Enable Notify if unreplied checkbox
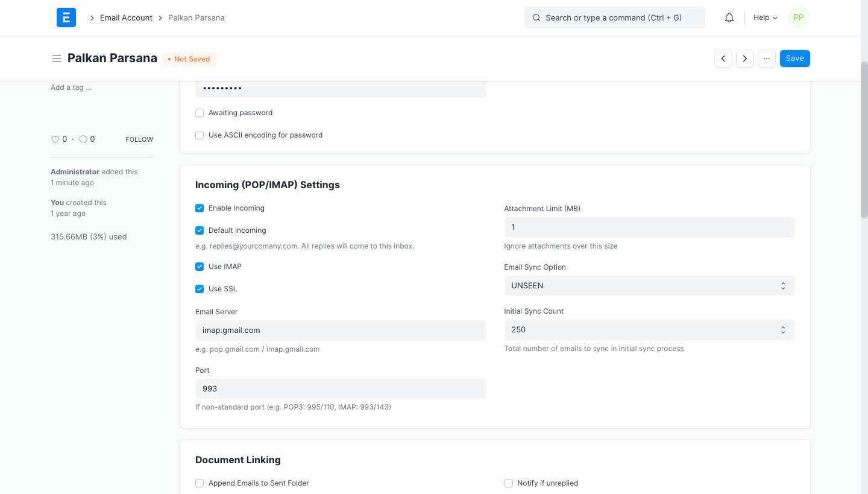 [509, 483]
